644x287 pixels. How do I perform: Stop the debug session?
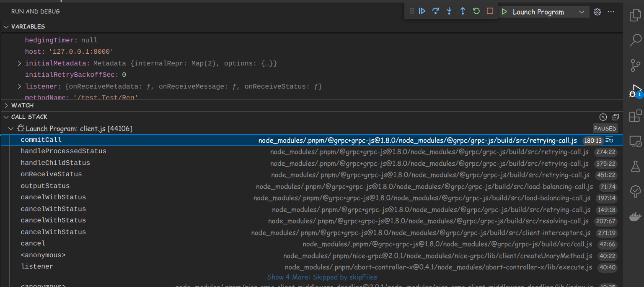489,11
